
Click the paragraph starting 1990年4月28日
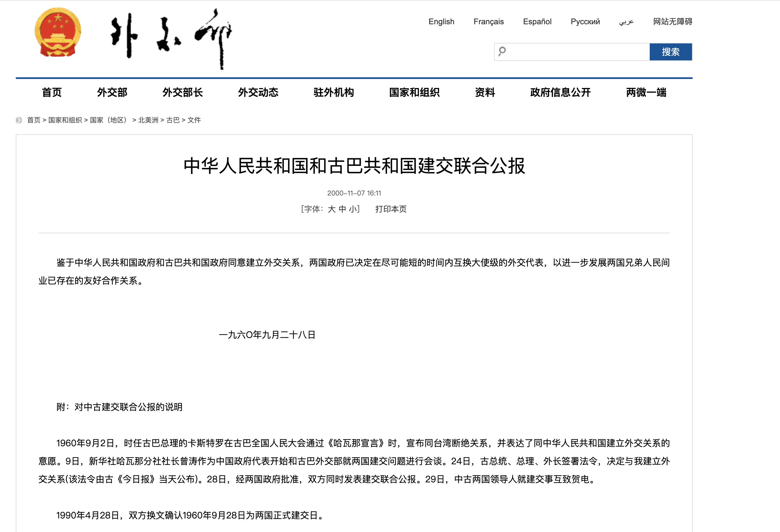[190, 515]
